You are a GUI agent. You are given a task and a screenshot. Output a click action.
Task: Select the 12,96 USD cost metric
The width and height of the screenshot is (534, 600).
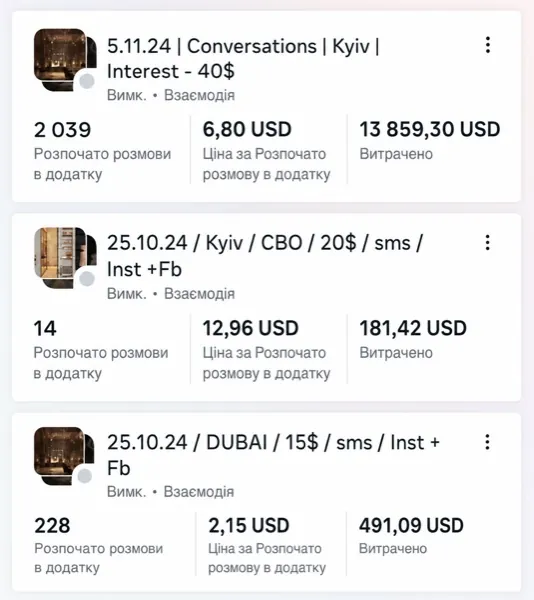pyautogui.click(x=251, y=328)
